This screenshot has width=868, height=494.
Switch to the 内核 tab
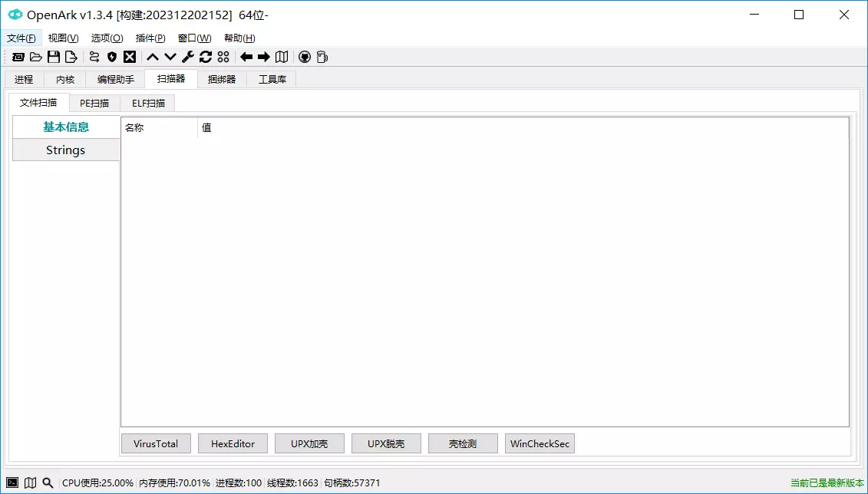click(x=65, y=79)
